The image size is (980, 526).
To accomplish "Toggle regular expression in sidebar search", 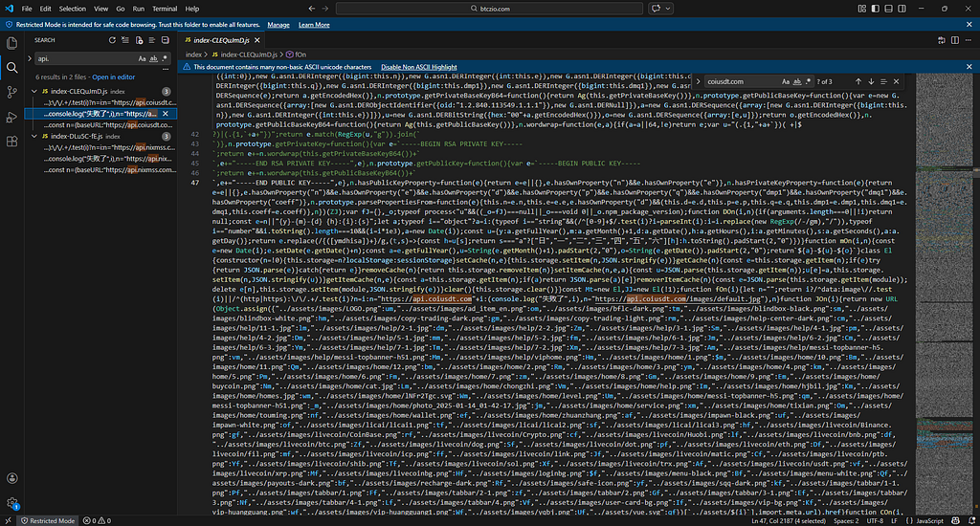I will tap(165, 58).
